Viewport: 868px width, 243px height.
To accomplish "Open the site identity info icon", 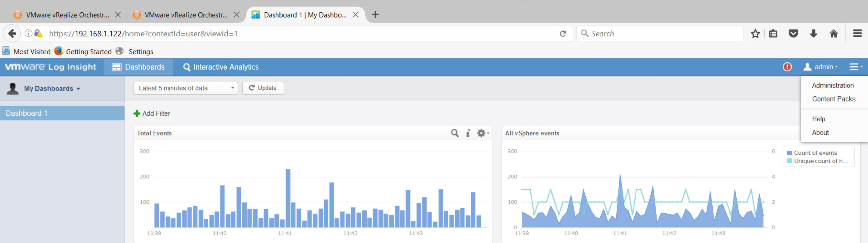I will [29, 33].
